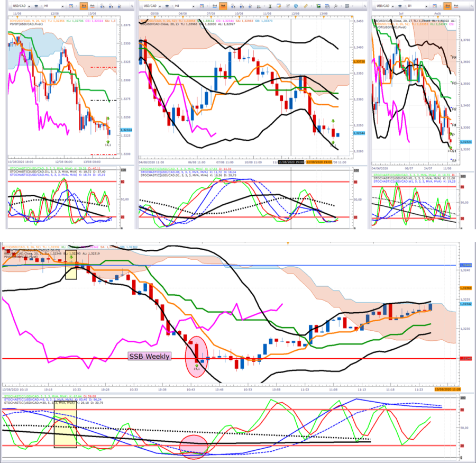Click the STOCHASTIC(USD/CAD.m30...) legend in bottom panel
Viewport: 476px width, 463px height.
pos(53,403)
